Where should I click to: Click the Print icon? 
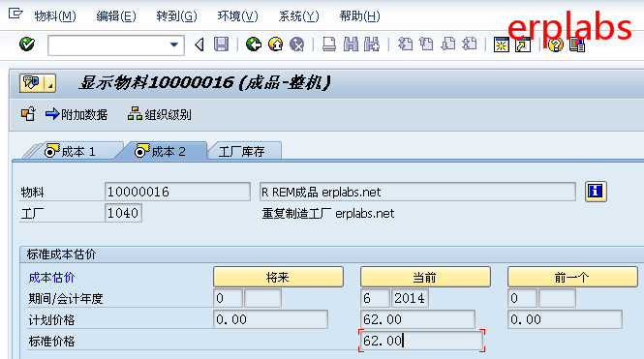pos(329,45)
